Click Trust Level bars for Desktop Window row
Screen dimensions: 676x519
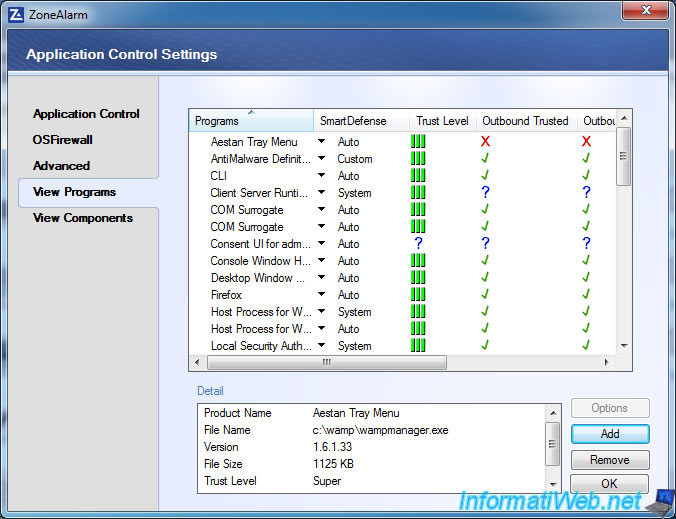418,277
